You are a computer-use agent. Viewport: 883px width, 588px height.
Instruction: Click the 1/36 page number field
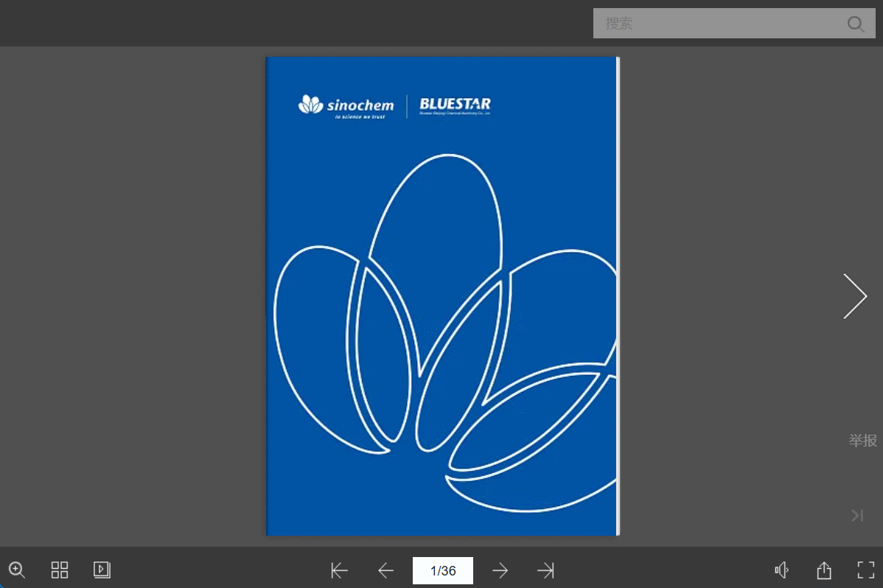coord(442,570)
